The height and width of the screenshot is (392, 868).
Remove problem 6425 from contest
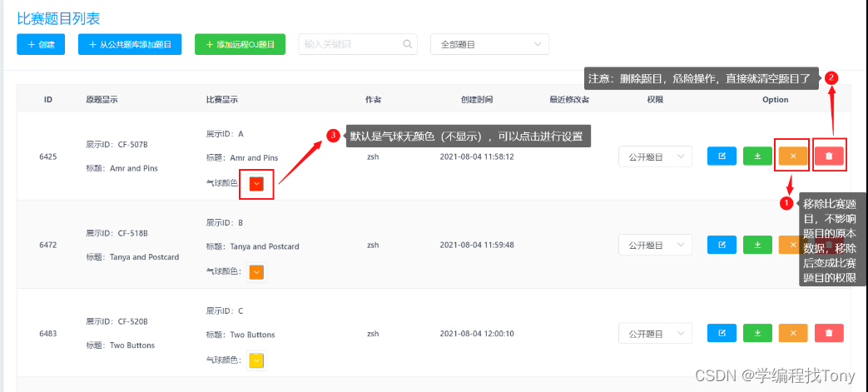[793, 156]
